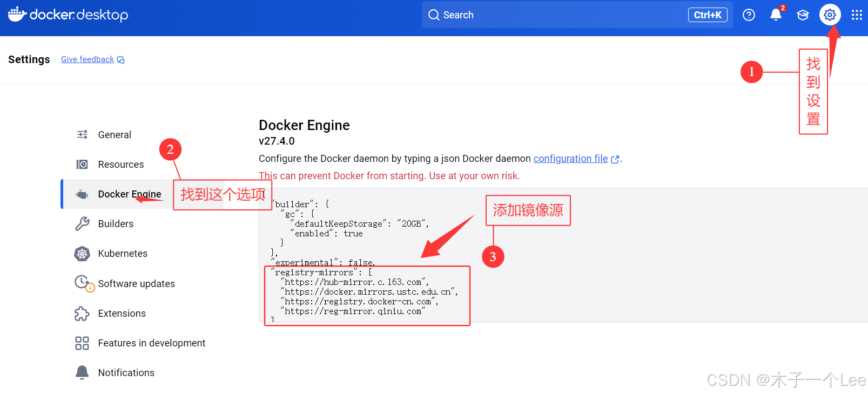Click the Builders wrench icon

coord(82,223)
